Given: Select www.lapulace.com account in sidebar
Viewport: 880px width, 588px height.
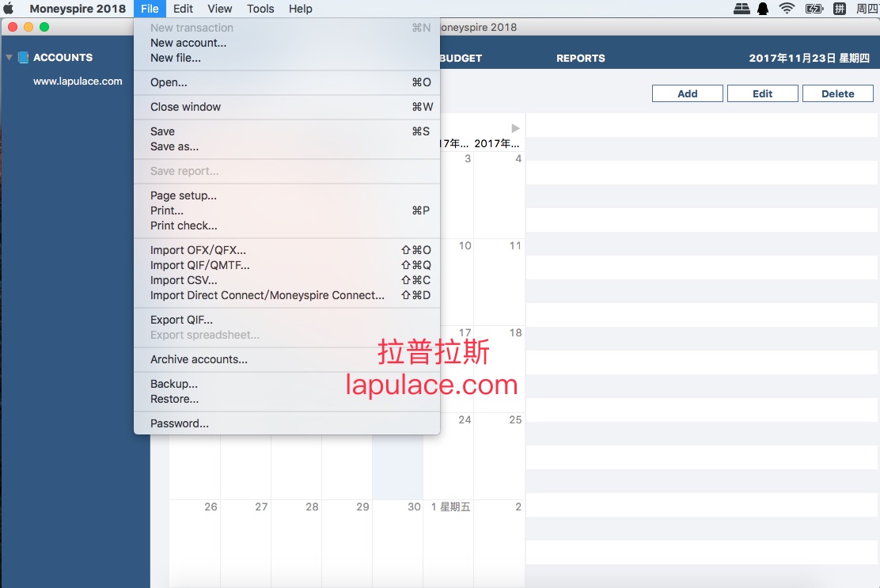Looking at the screenshot, I should coord(78,82).
